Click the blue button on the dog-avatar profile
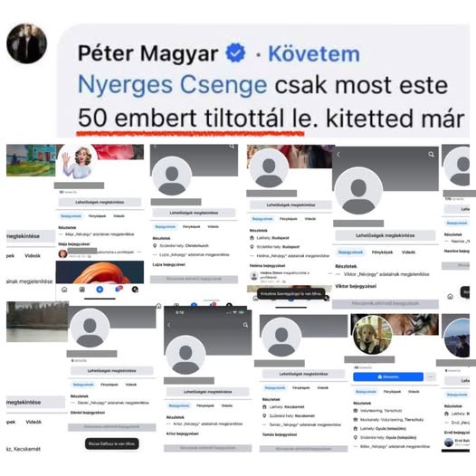This screenshot has width=476, height=476. pos(388,376)
